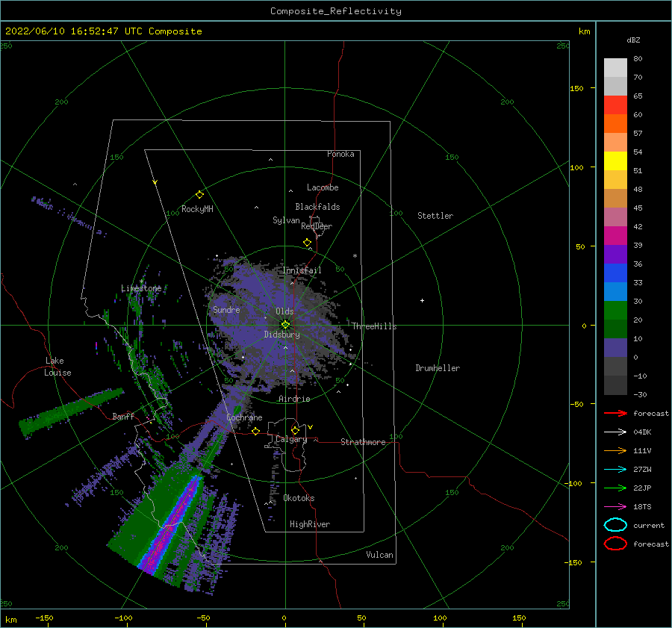Click the Strathmore city label
The width and height of the screenshot is (672, 628).
[363, 442]
